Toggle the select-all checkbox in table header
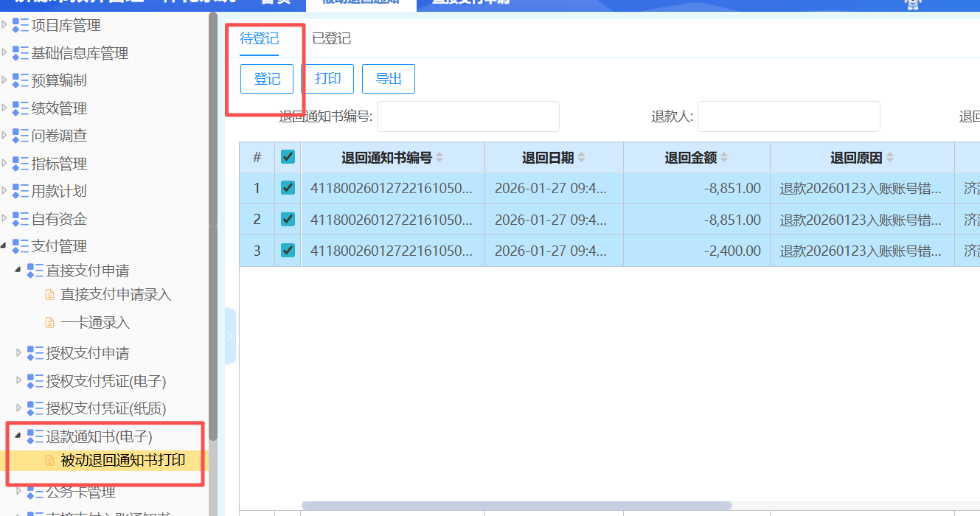 click(288, 157)
